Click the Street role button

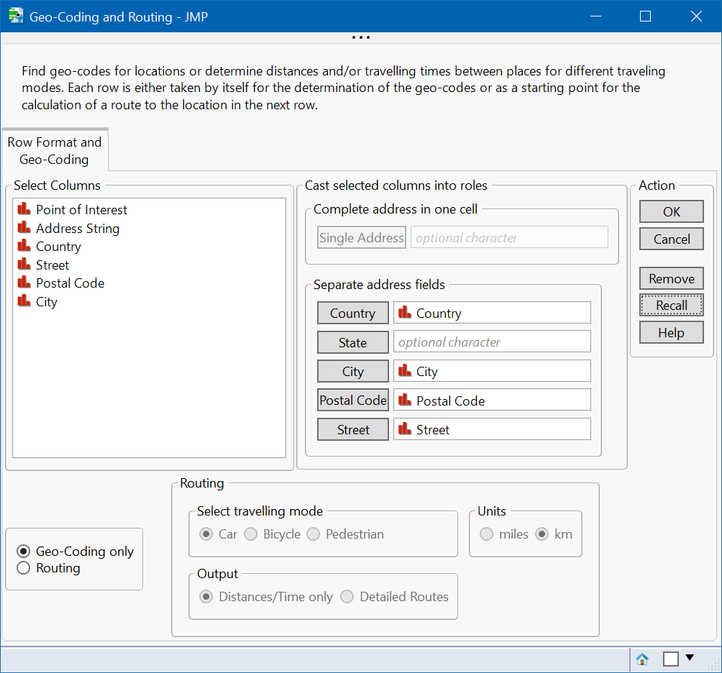point(353,429)
